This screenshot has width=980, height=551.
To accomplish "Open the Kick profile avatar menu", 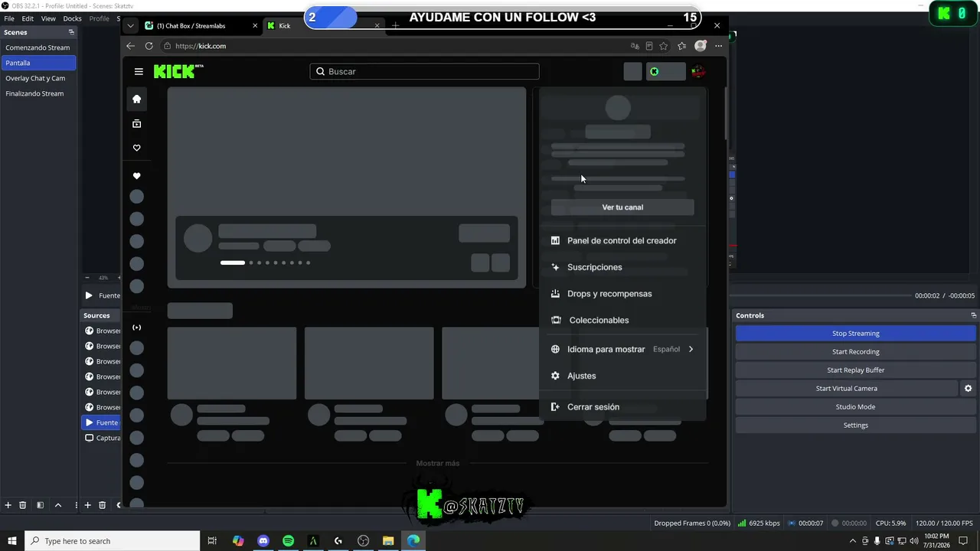I will click(x=698, y=71).
